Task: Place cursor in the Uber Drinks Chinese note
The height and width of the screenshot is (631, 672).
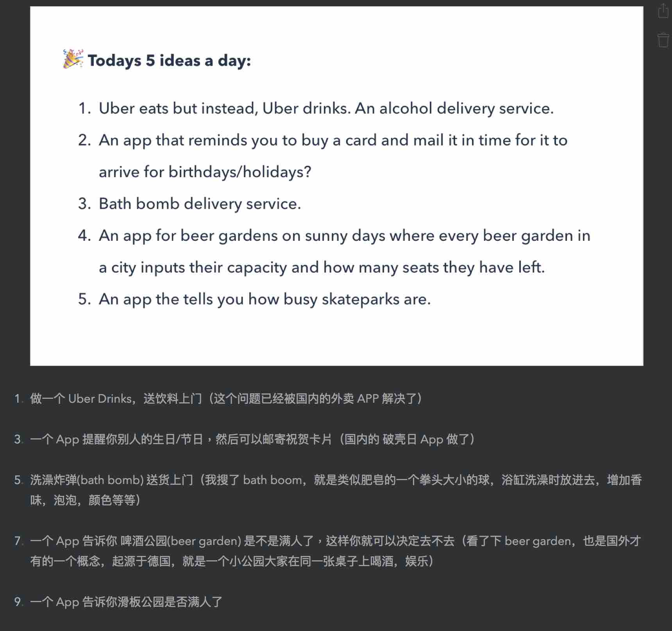Action: 226,399
